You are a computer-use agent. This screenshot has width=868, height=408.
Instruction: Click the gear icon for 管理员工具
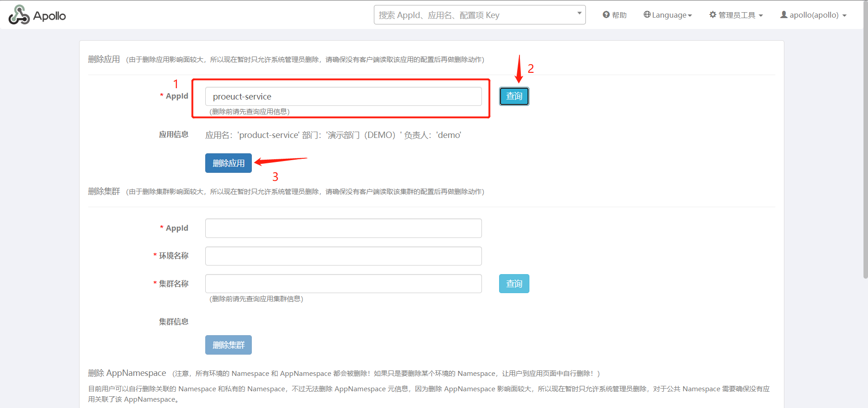(x=713, y=15)
